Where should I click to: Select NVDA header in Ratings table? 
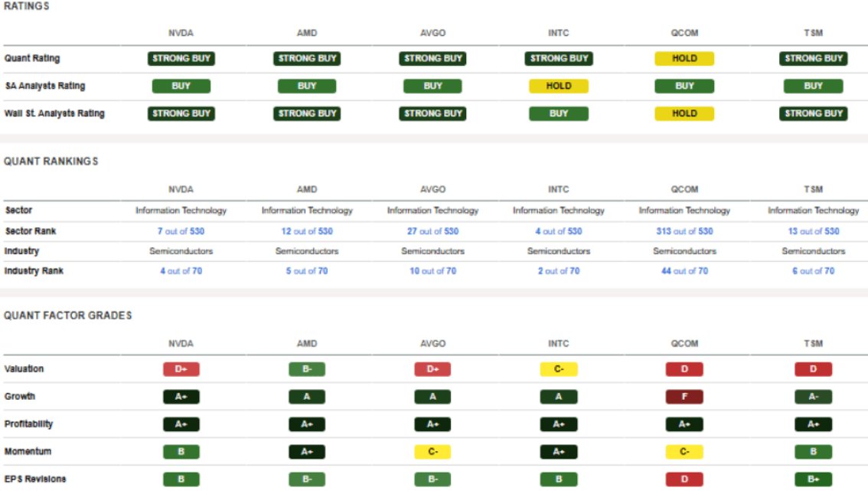[181, 33]
